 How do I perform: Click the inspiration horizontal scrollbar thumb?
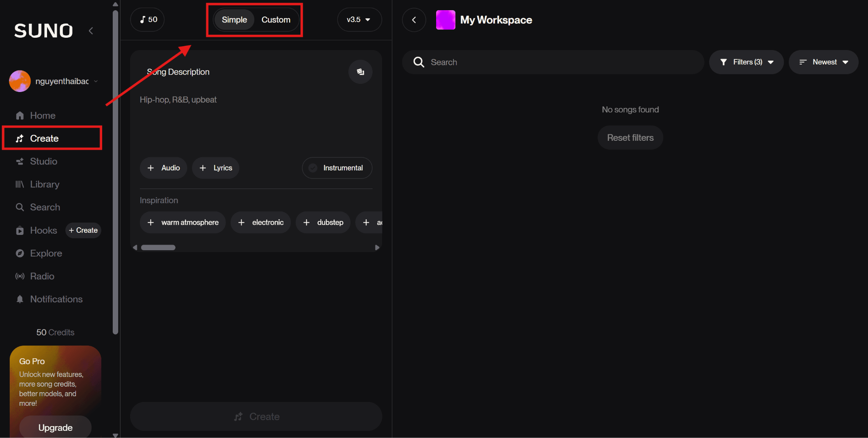[158, 248]
